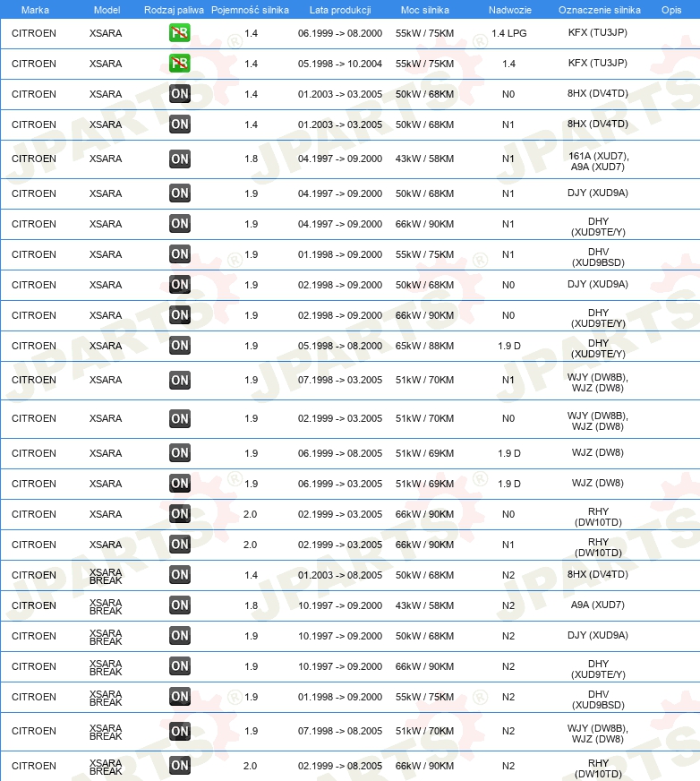Select the ON diesel icon in the Xsara 8HX (DV4TD) N1 row

coord(180,124)
